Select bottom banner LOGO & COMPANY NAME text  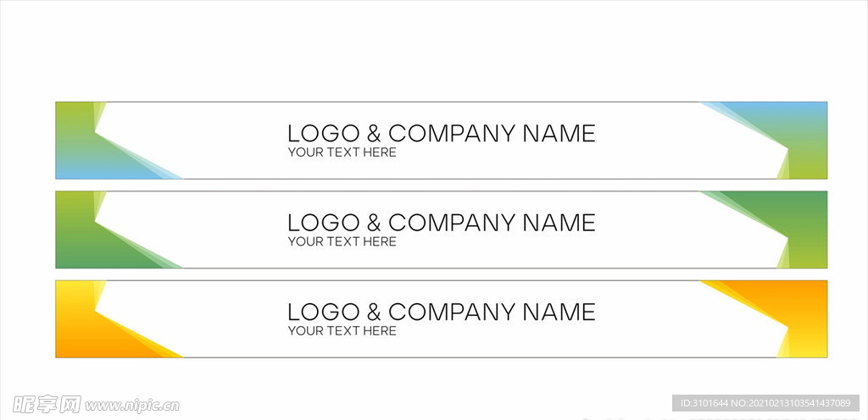pos(441,312)
